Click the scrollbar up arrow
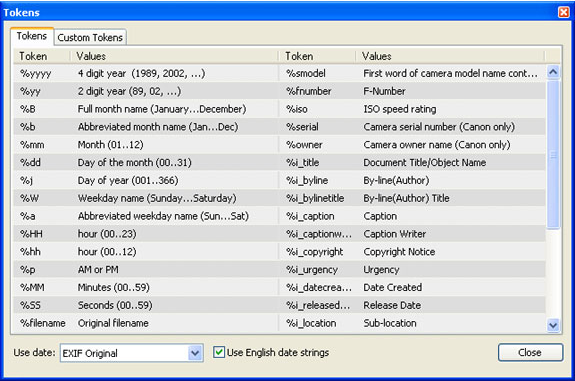This screenshot has height=381, width=575. 553,72
